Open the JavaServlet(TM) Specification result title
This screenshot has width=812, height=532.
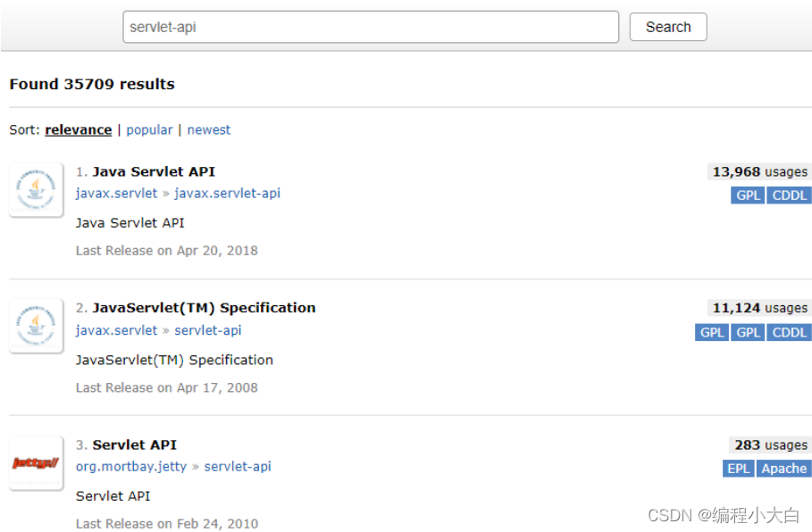pyautogui.click(x=204, y=308)
